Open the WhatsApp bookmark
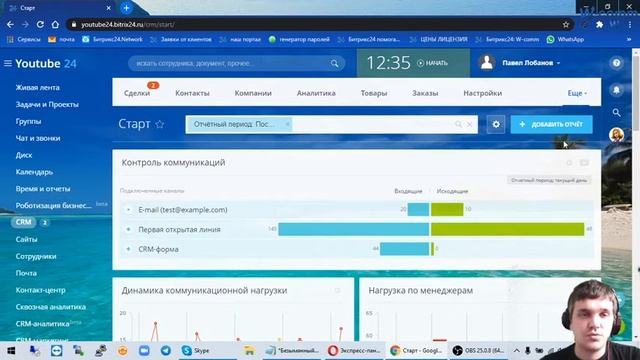Image resolution: width=640 pixels, height=360 pixels. pyautogui.click(x=566, y=40)
